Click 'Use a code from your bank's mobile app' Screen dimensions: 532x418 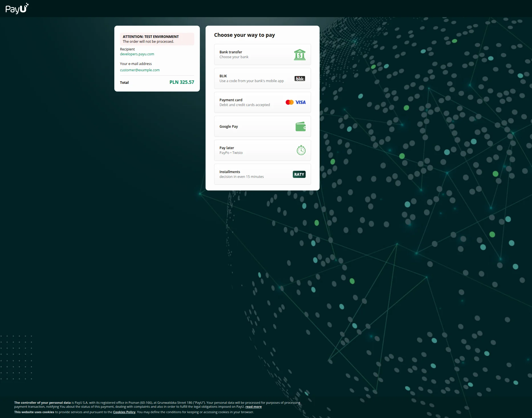click(x=251, y=81)
